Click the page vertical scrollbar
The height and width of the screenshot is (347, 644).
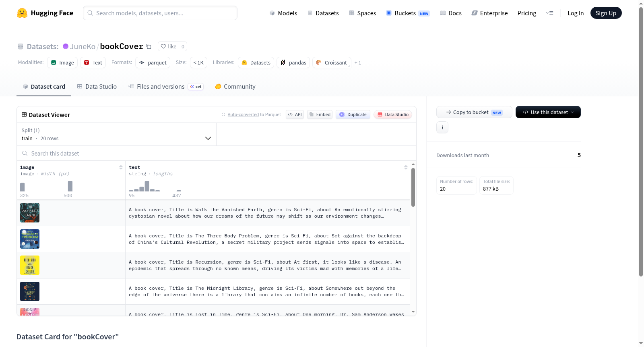641,142
